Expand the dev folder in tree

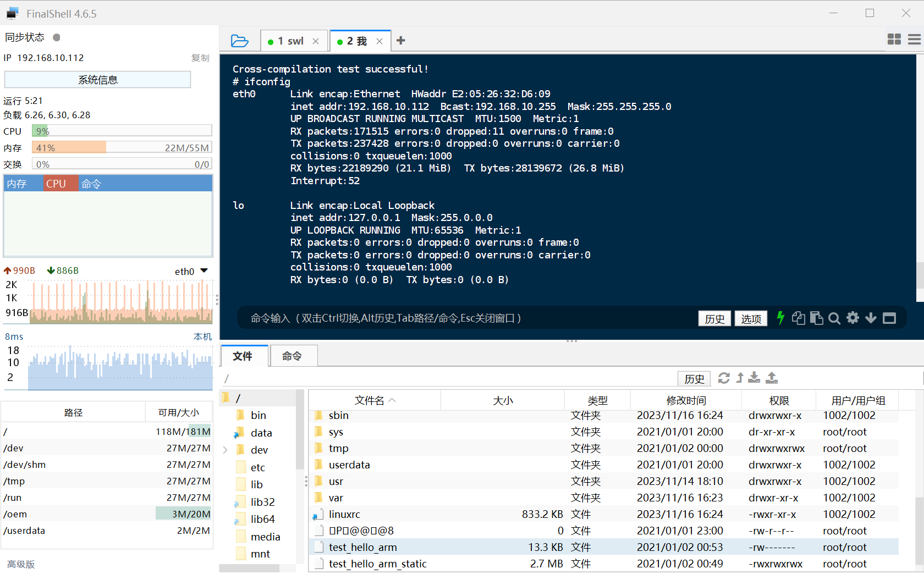tap(226, 450)
